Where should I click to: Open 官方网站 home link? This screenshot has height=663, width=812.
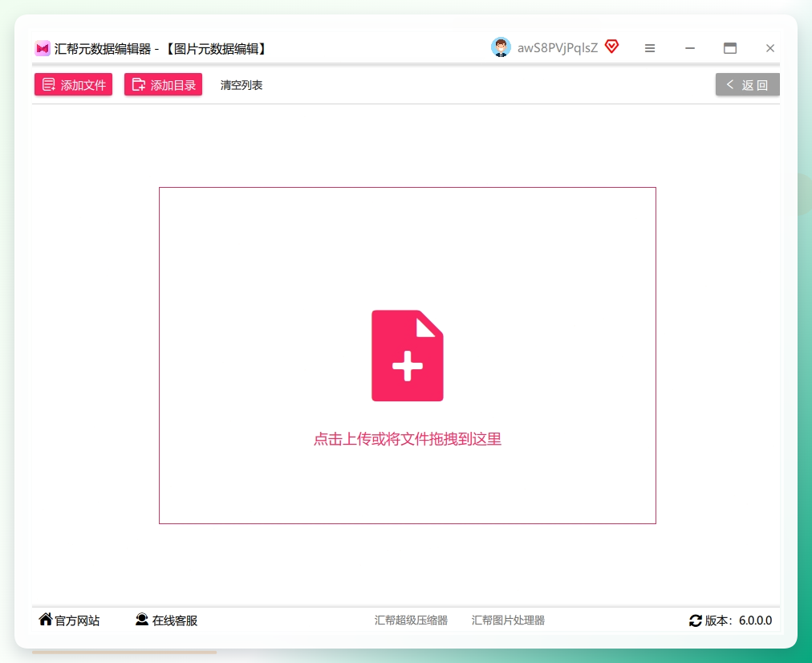tap(69, 620)
